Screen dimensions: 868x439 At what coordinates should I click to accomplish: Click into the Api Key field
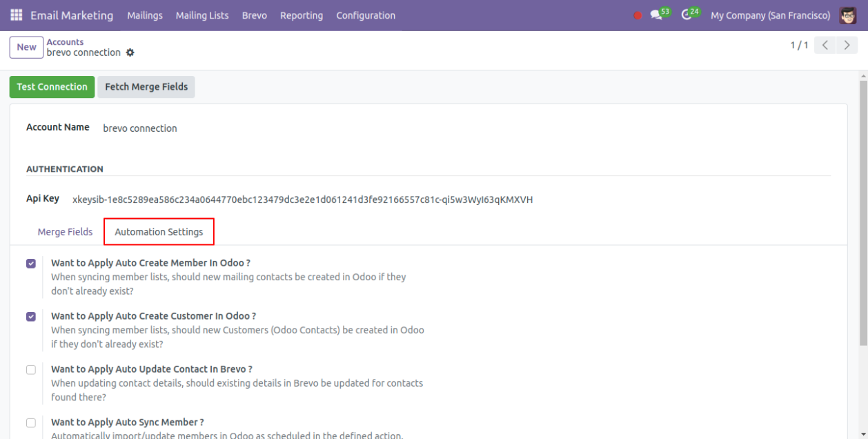302,199
